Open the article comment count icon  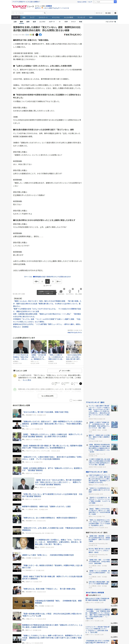pyautogui.click(x=27, y=35)
